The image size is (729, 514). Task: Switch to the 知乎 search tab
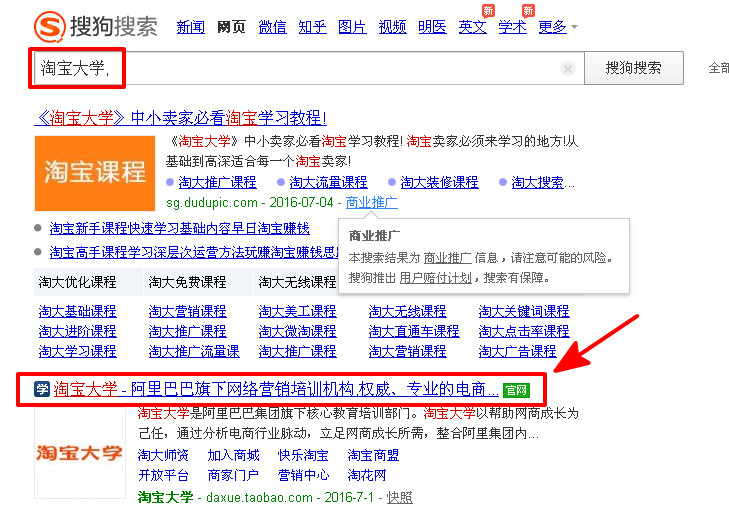[312, 27]
